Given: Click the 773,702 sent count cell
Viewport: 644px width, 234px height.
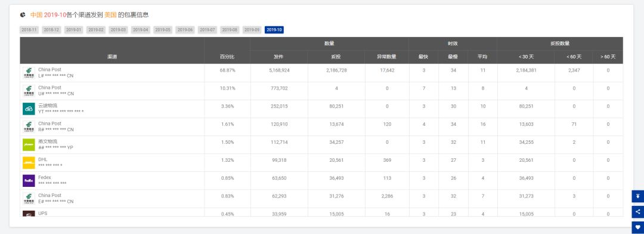Looking at the screenshot, I should click(x=279, y=88).
